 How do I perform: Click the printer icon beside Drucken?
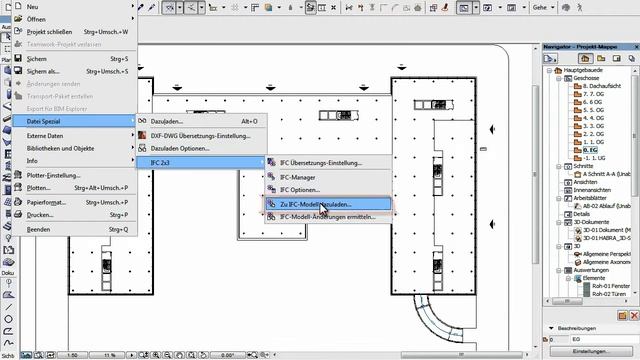tap(18, 214)
